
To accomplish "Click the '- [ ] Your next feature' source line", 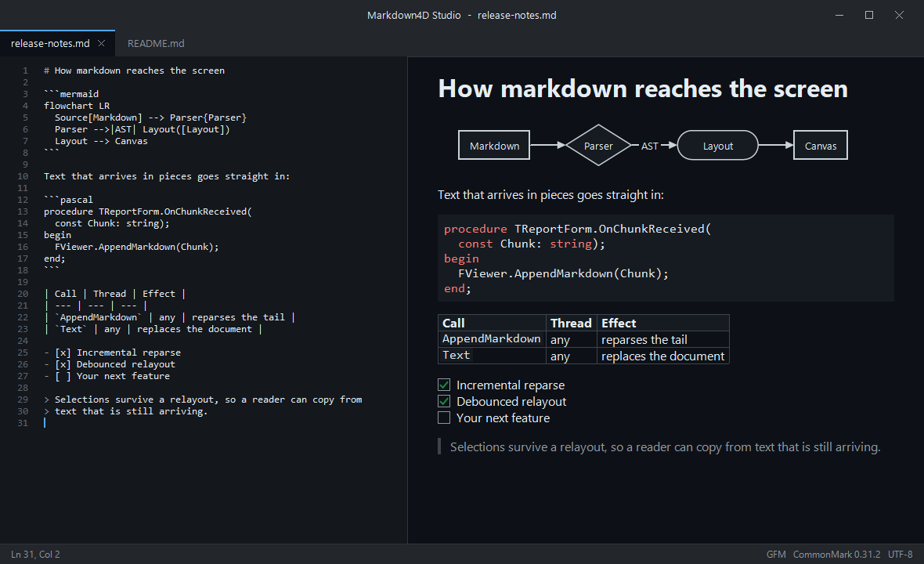I will point(106,376).
